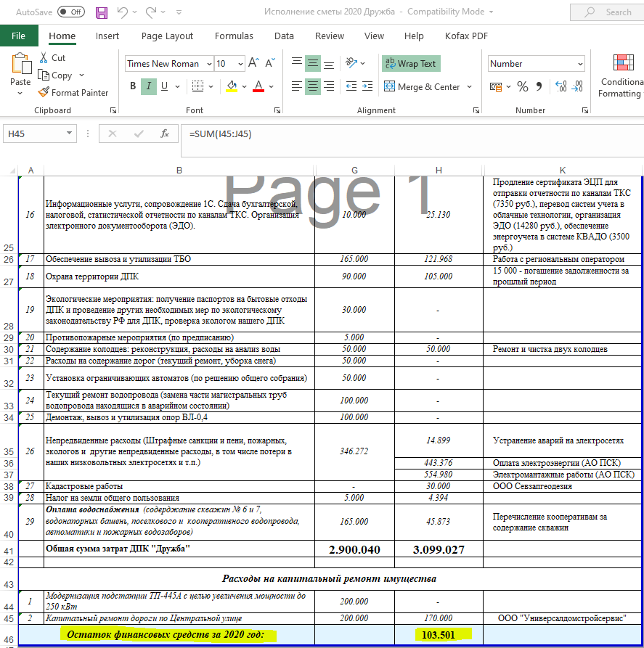Toggle Bold formatting
The image size is (644, 648).
[133, 86]
